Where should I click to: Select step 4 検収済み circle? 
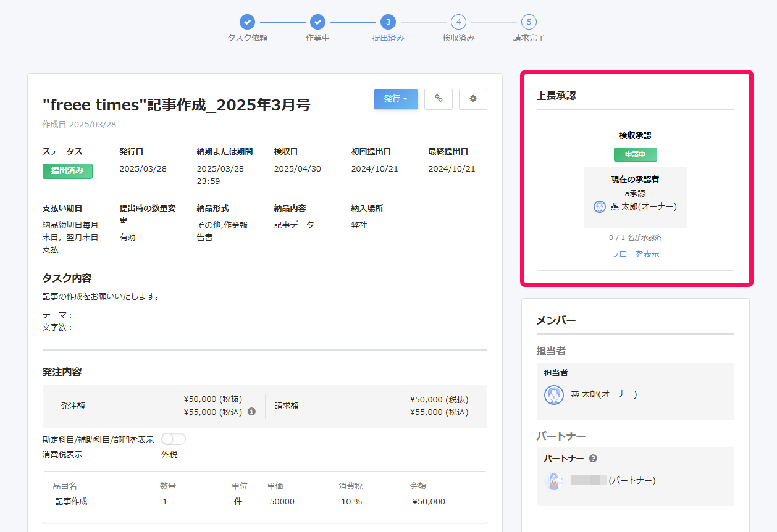click(458, 22)
